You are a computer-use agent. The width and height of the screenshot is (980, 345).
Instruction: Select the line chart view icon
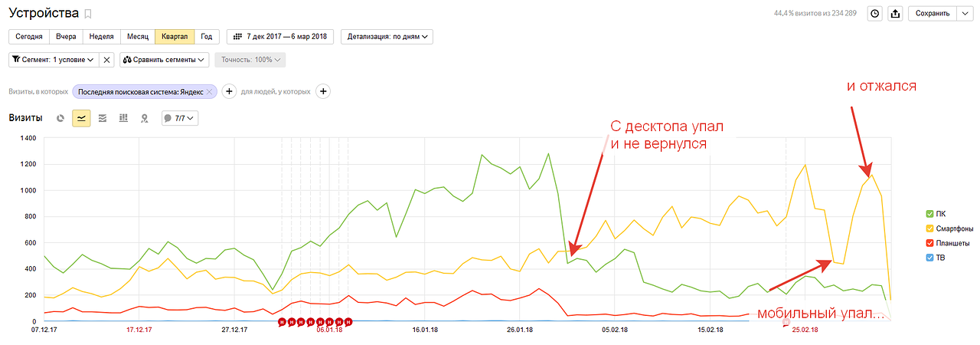(x=81, y=118)
